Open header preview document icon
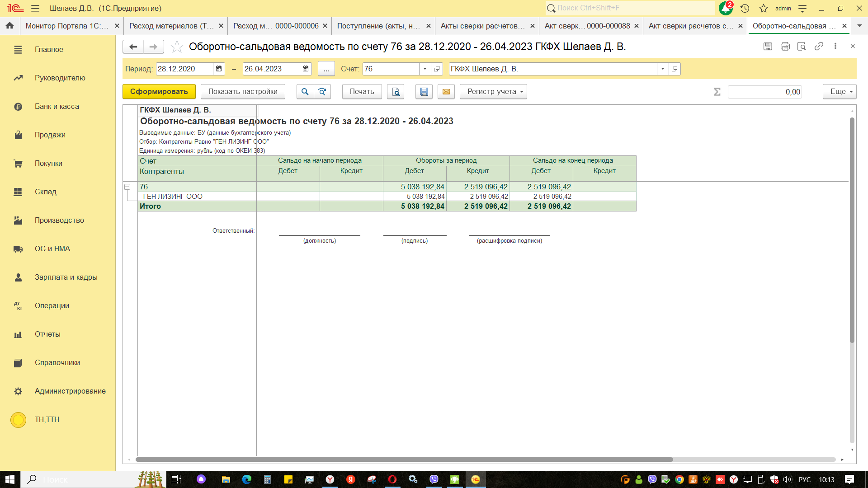 (802, 46)
